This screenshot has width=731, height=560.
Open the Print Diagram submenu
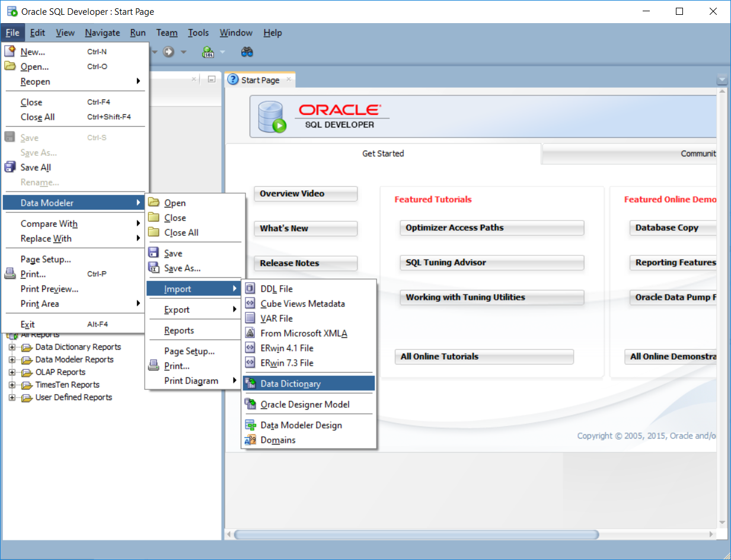[194, 380]
